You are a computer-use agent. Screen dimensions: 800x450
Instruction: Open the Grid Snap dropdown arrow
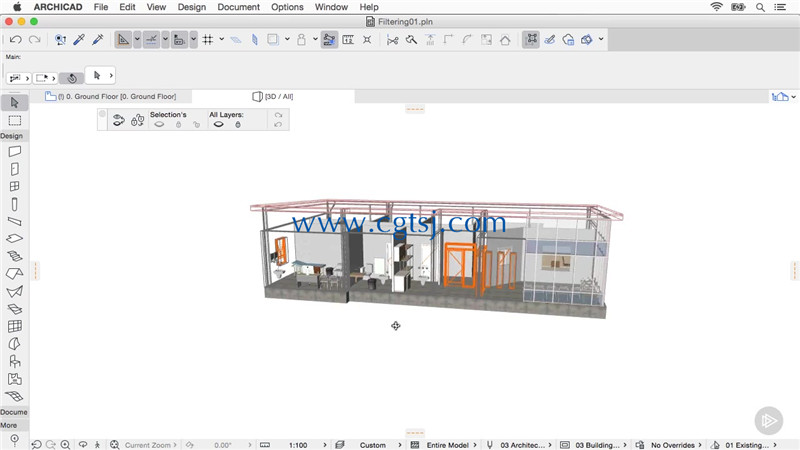pos(221,39)
